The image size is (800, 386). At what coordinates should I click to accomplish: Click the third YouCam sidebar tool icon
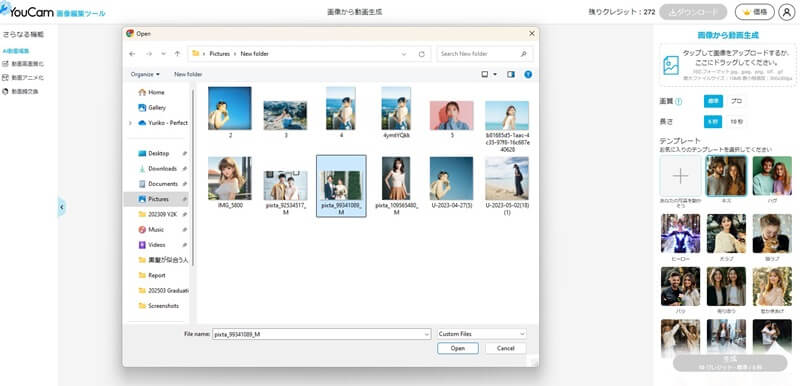(6, 92)
